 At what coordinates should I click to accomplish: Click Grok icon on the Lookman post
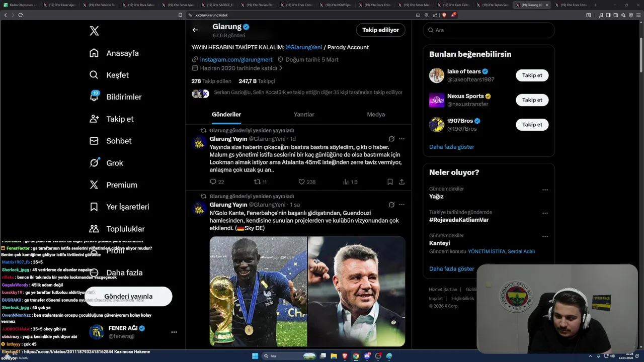click(391, 139)
